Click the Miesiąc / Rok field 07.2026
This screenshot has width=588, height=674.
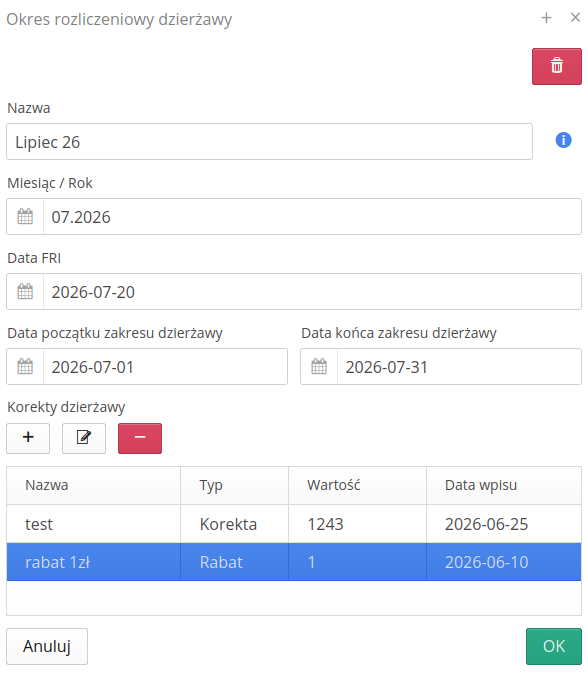tap(312, 217)
